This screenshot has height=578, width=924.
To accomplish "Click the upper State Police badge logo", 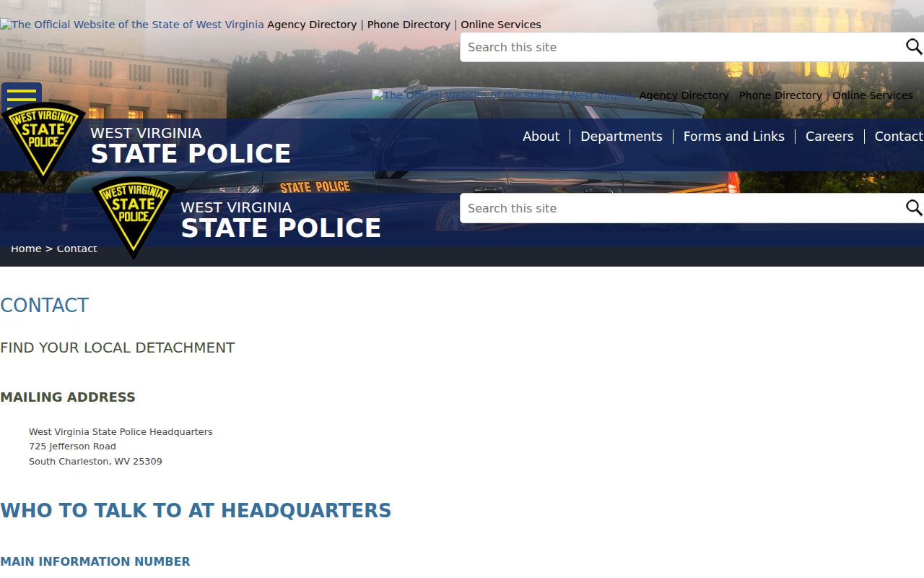I will tap(43, 142).
